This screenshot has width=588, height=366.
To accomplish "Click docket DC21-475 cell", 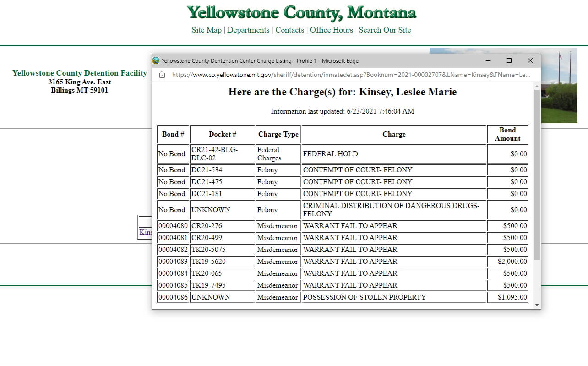I will [223, 182].
